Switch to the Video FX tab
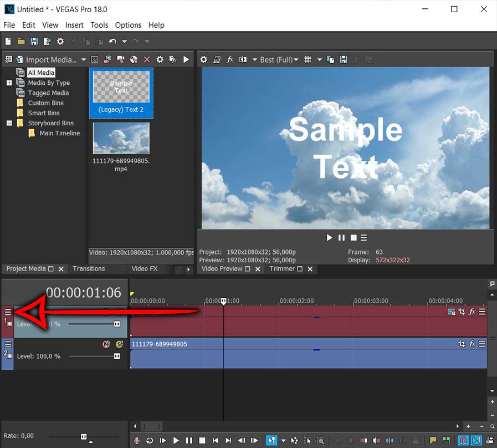 (x=145, y=269)
